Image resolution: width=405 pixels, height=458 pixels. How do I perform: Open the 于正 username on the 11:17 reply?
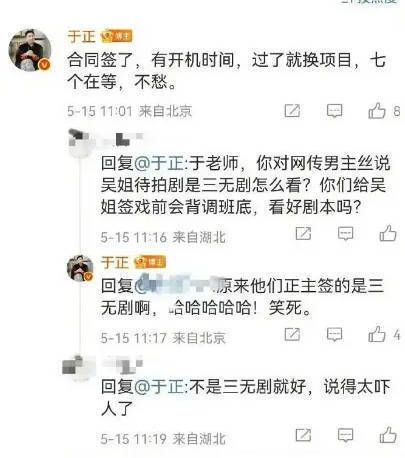pyautogui.click(x=115, y=262)
